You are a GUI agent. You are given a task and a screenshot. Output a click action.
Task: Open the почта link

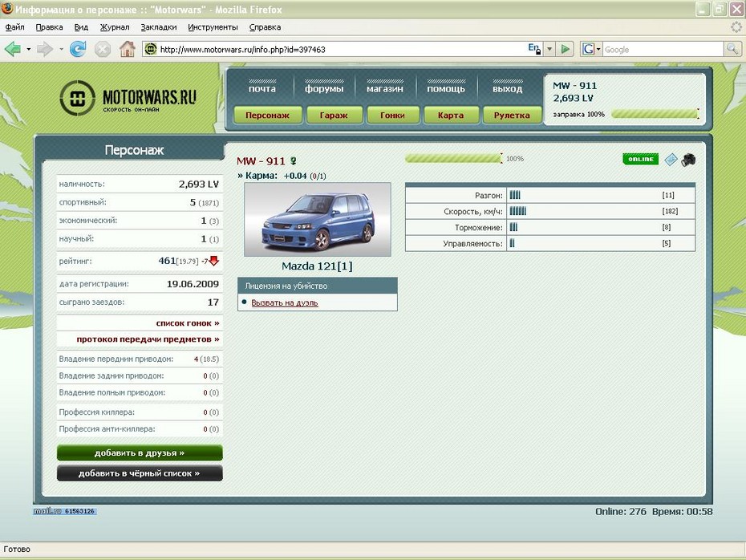point(262,88)
